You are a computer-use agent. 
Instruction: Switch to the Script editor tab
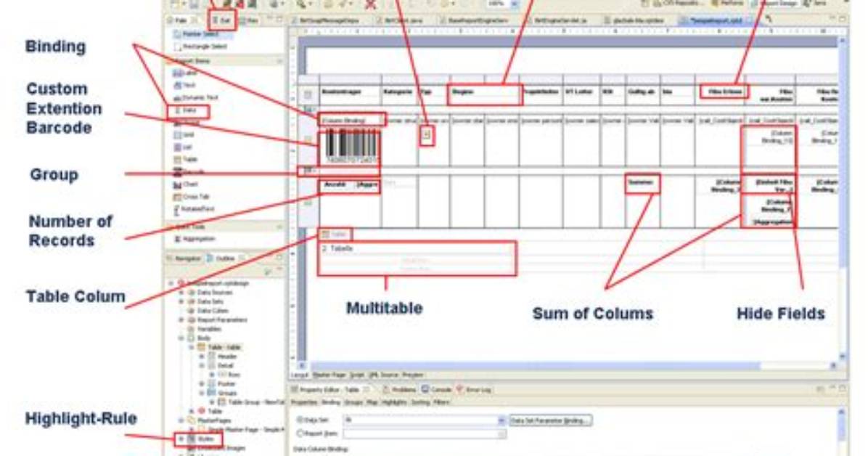click(356, 375)
